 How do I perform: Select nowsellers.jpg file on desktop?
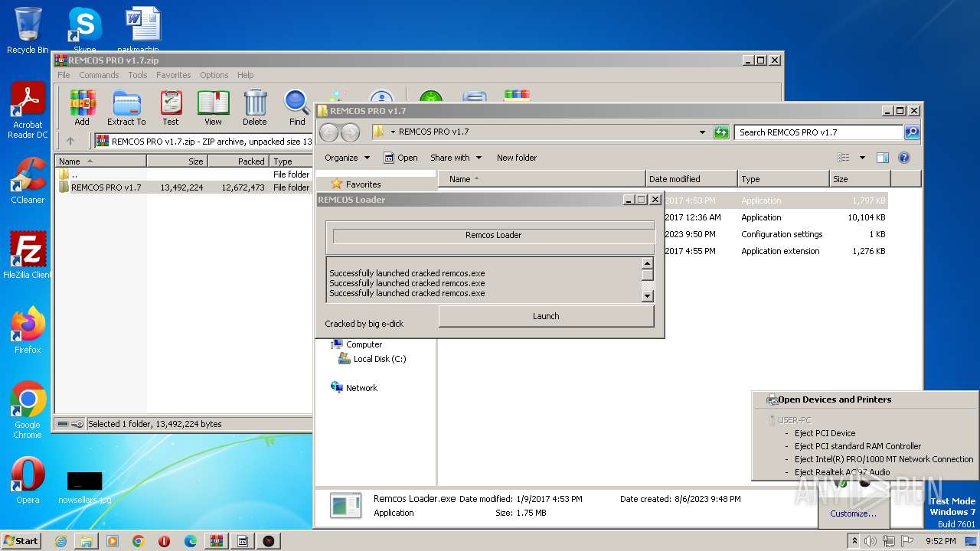tap(84, 487)
